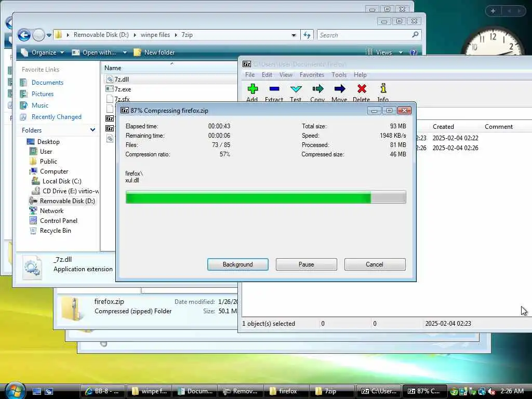Open Pictures favorite link
Viewport: 532px width, 399px height.
click(43, 94)
